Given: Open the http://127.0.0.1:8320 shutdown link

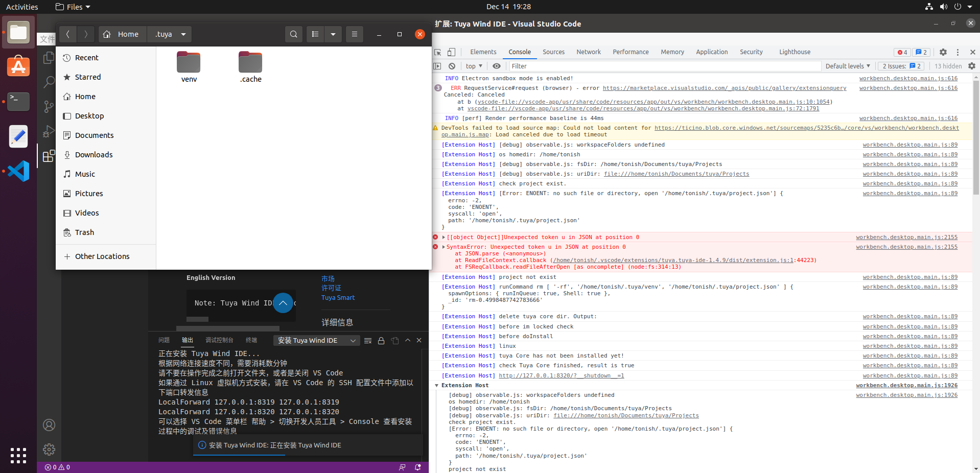Looking at the screenshot, I should (x=561, y=375).
